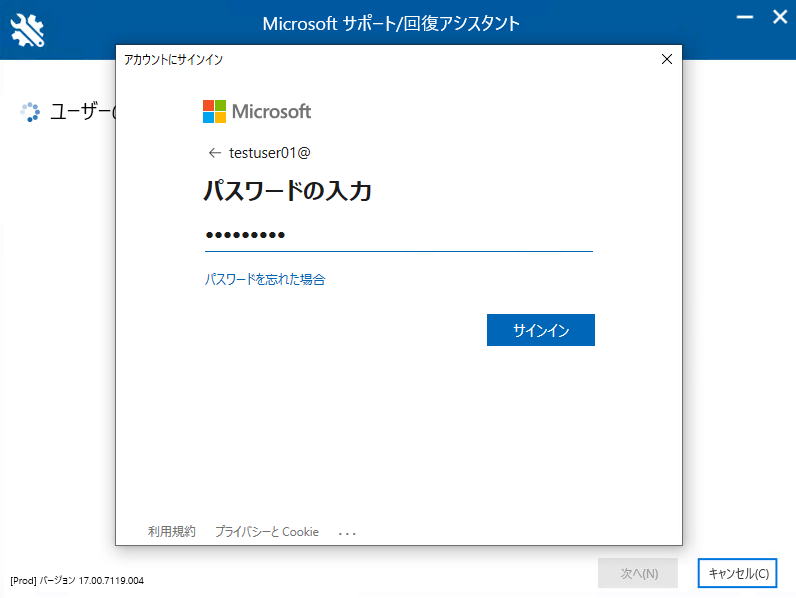
Task: Click the testuser01@ account text
Action: point(270,153)
